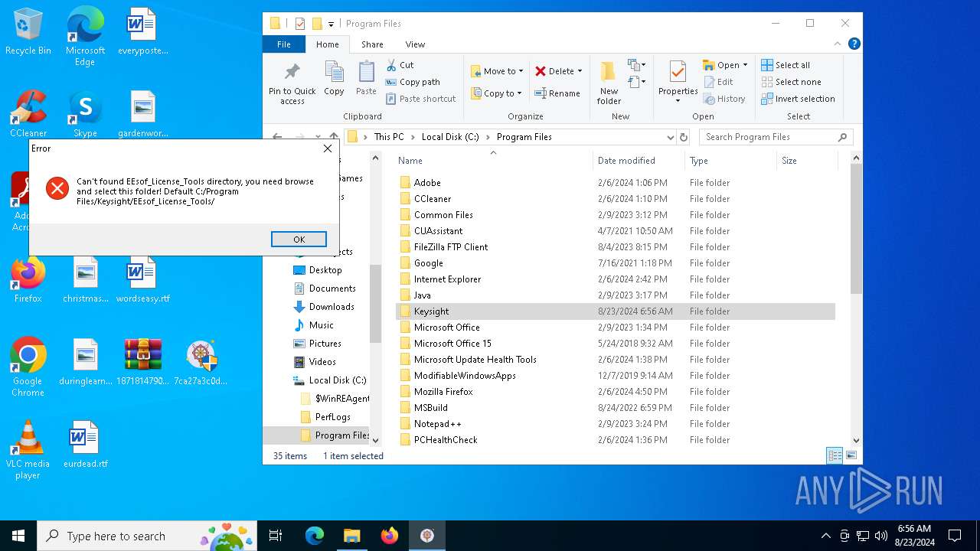
Task: Click the Properties ribbon icon
Action: pos(678,83)
